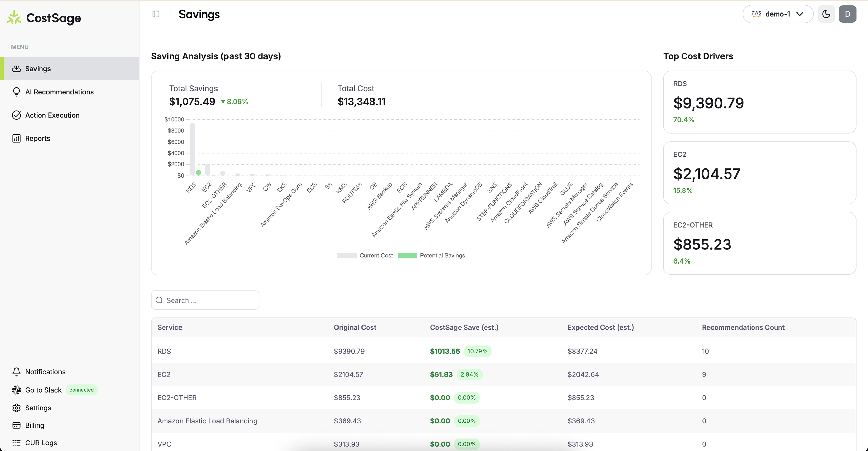
Task: Open CUR Logs link
Action: (41, 443)
